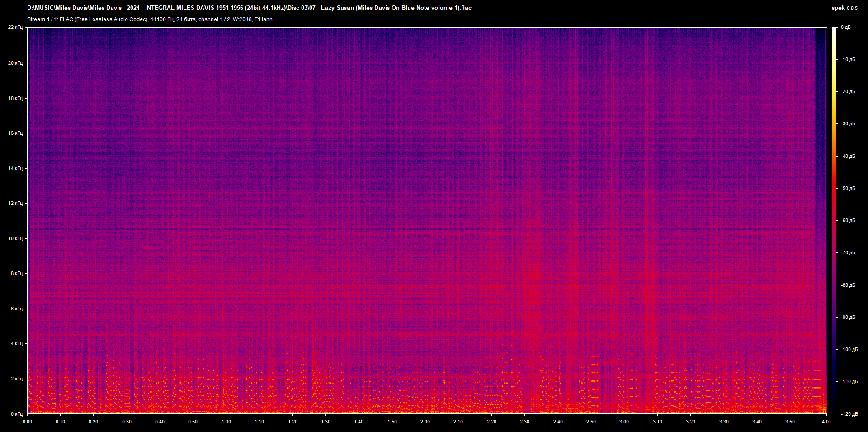Click the 4 кГц frequency axis label
The width and height of the screenshot is (868, 432).
(17, 343)
